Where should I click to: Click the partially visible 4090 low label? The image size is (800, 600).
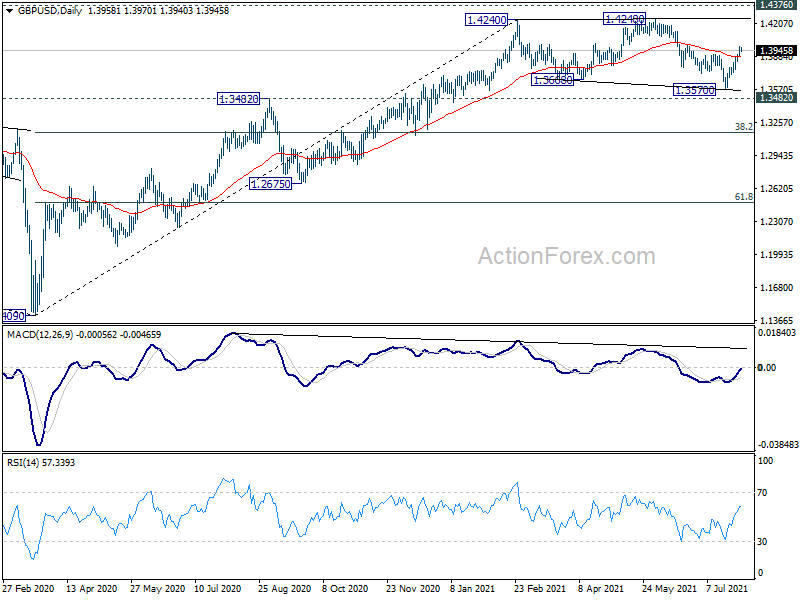point(14,316)
